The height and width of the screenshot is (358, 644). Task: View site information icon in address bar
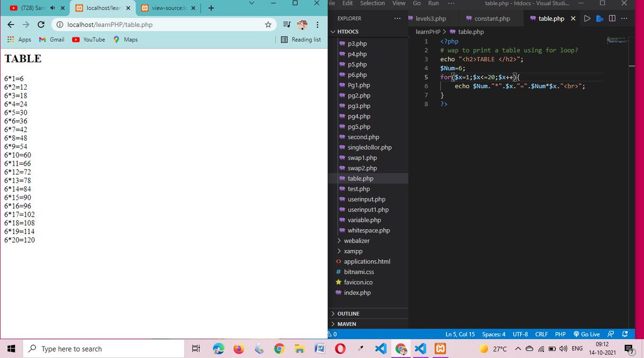[60, 25]
